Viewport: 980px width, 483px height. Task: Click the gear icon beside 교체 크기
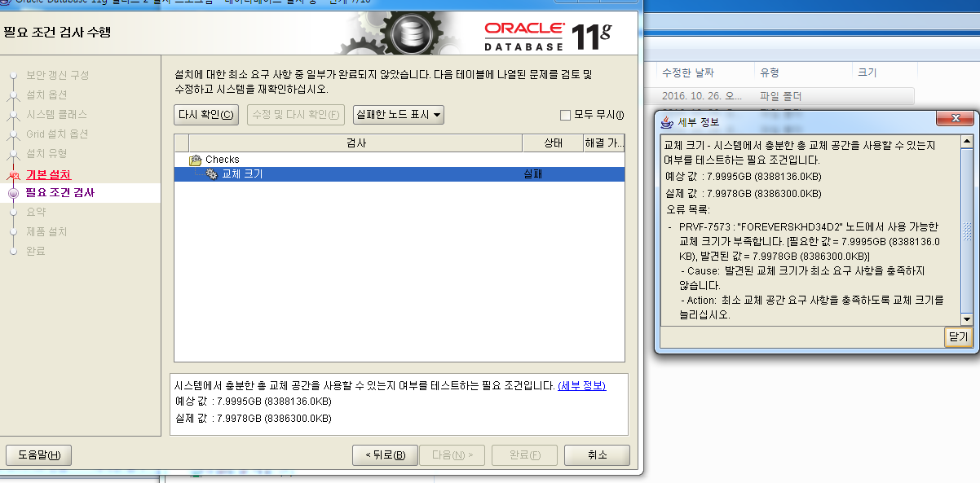point(211,174)
